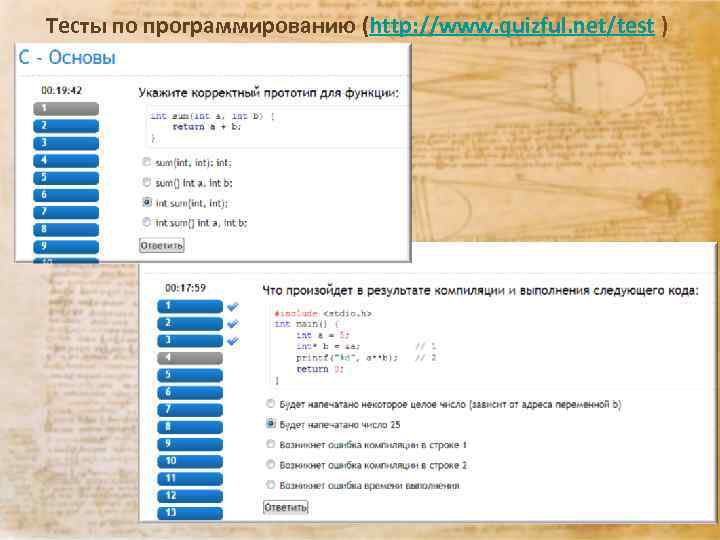Image resolution: width=720 pixels, height=540 pixels.
Task: Click code line '#include <stdio.h>'
Action: (x=323, y=314)
